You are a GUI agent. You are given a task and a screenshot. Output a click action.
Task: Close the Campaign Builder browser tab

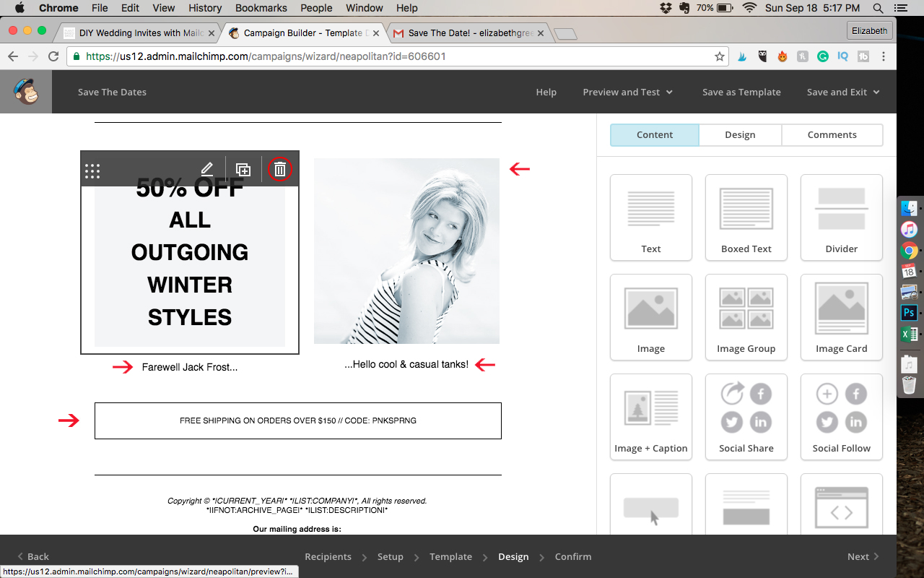tap(376, 33)
